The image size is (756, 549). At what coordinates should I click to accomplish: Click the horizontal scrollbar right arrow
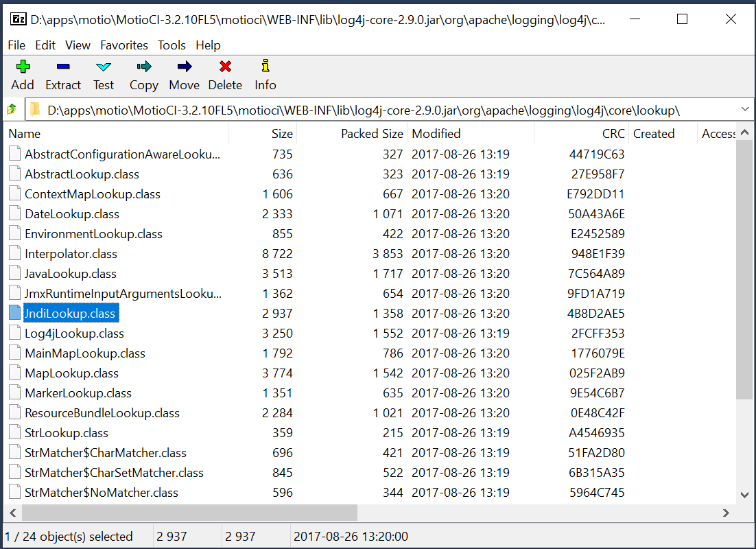[x=726, y=513]
